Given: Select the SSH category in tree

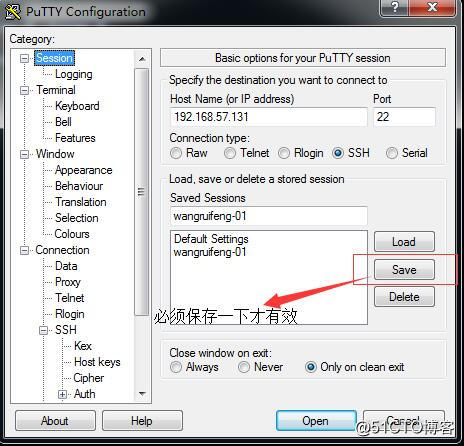Looking at the screenshot, I should click(66, 330).
